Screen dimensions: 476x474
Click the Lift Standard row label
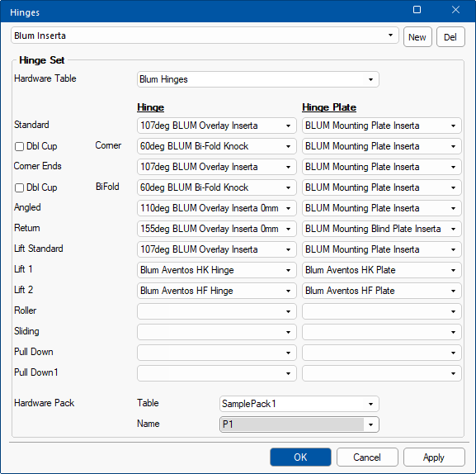tap(39, 249)
